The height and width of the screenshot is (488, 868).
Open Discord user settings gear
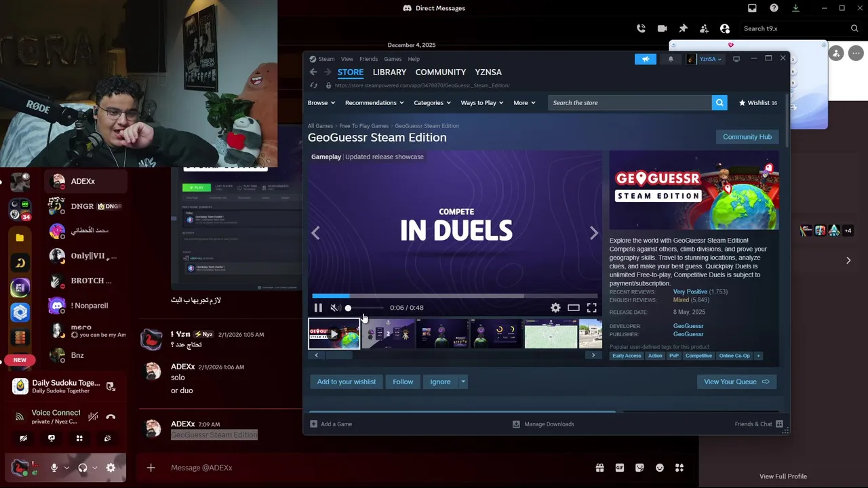pyautogui.click(x=111, y=468)
